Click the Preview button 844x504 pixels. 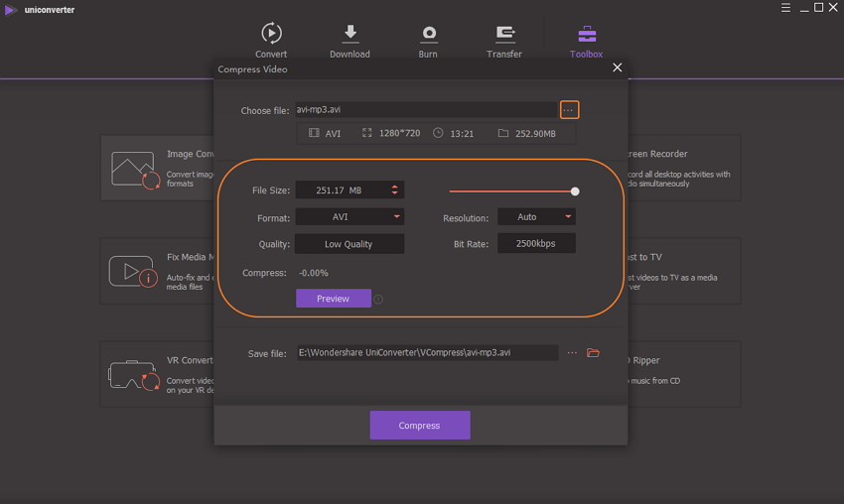coord(334,299)
